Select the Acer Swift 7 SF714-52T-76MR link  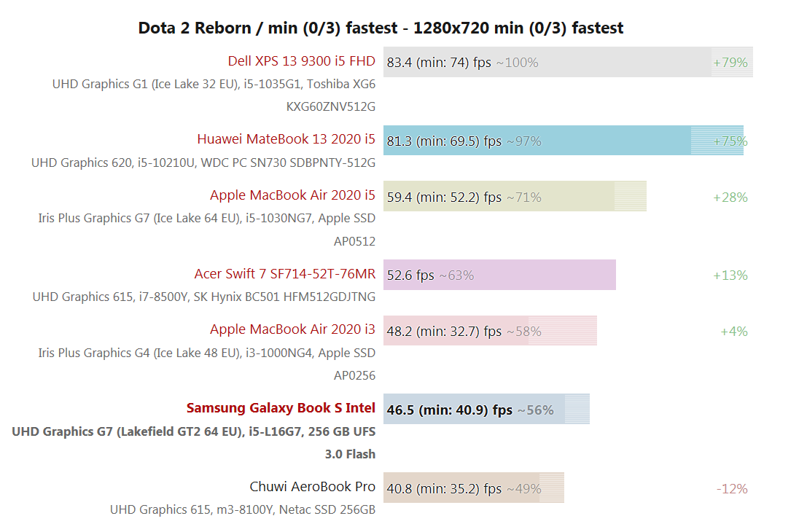[284, 273]
